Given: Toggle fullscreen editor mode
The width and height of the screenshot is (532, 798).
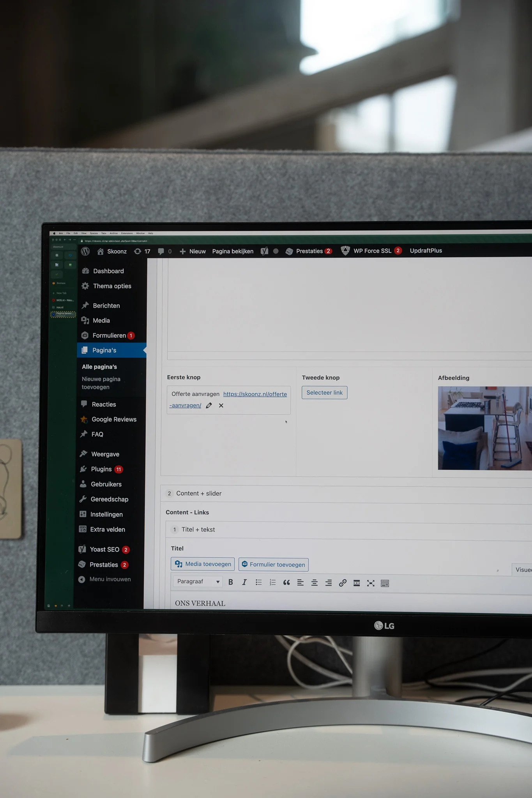Looking at the screenshot, I should [371, 583].
